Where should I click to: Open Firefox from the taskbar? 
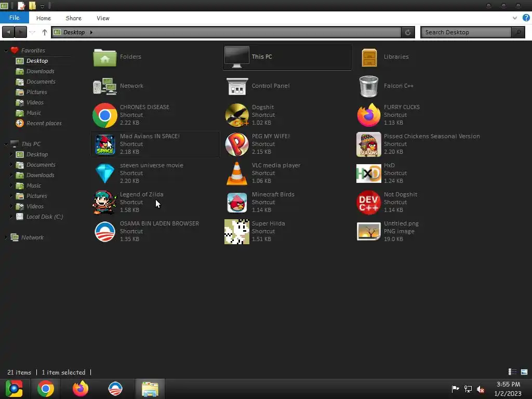click(81, 389)
